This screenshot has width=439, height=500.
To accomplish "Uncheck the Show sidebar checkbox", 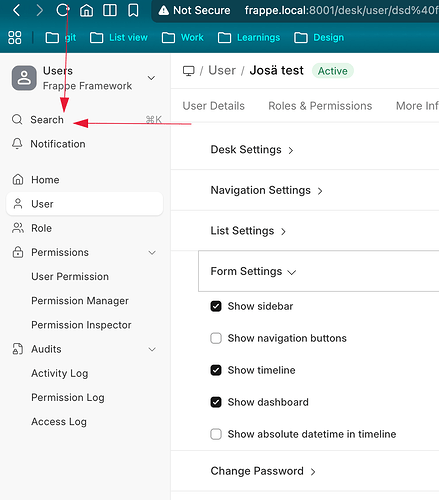I will pyautogui.click(x=216, y=306).
